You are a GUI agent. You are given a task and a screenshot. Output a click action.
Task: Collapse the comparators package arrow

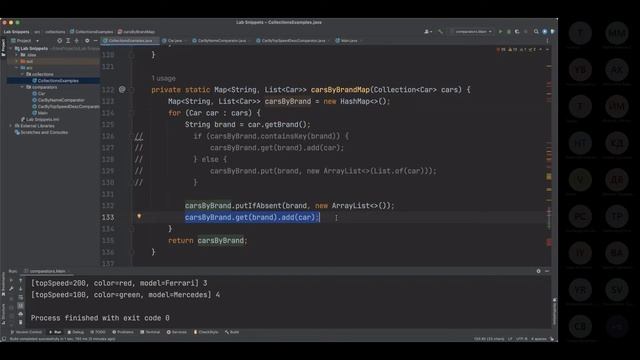(x=22, y=87)
